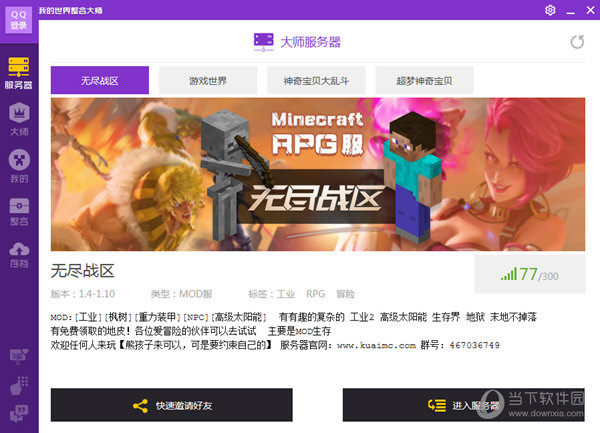Screen dimensions: 600x433
Task: Refresh the server list icon
Action: click(577, 42)
